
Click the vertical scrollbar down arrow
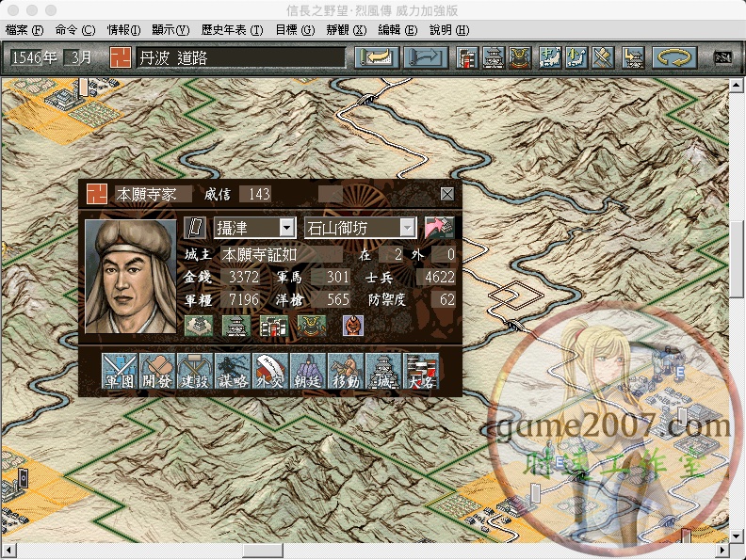[x=736, y=536]
